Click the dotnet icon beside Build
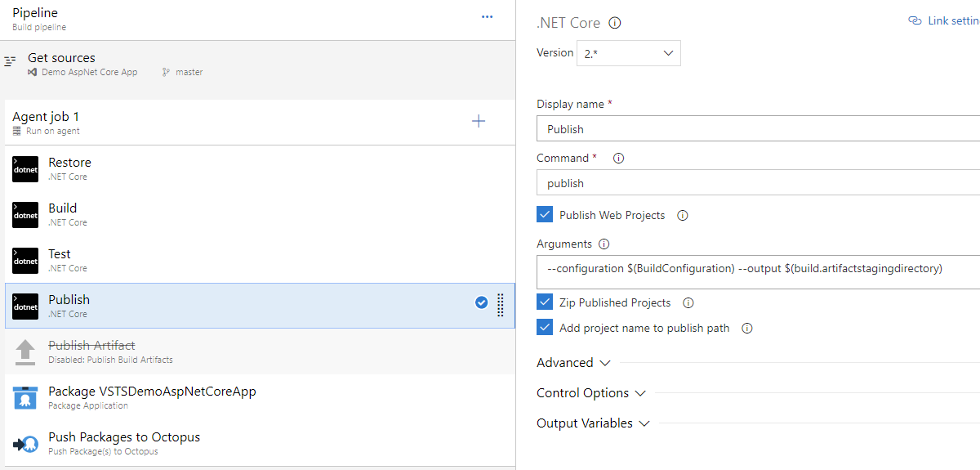The image size is (980, 470). [x=25, y=215]
